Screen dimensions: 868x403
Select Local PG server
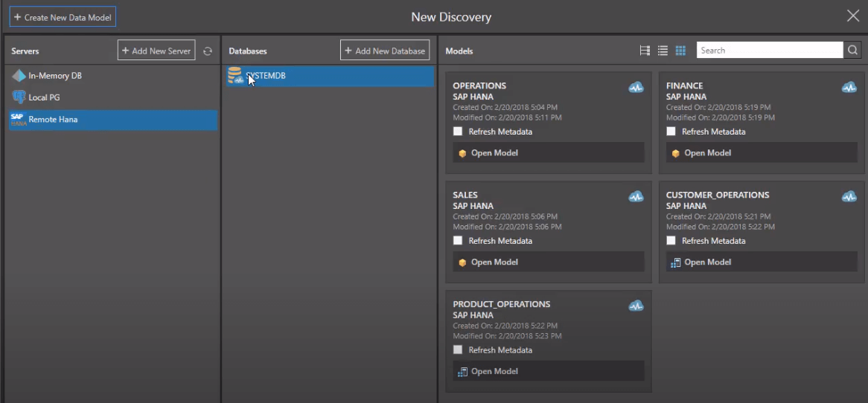pyautogui.click(x=113, y=97)
